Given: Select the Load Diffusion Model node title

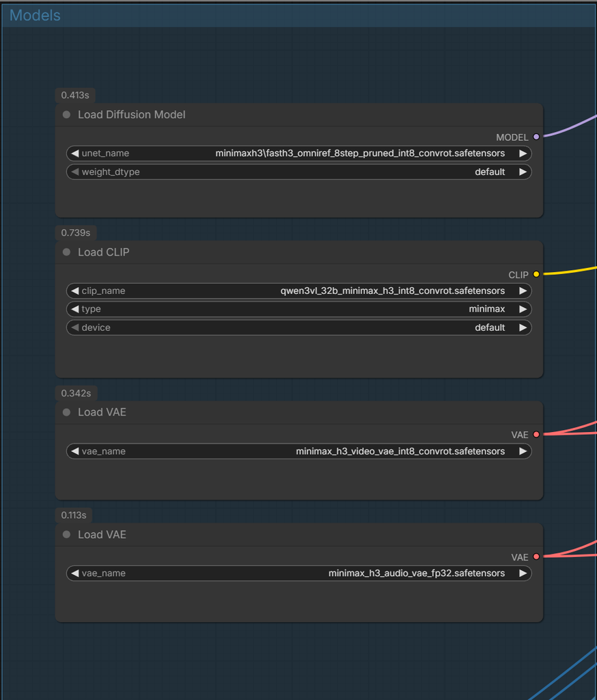Looking at the screenshot, I should [x=132, y=115].
